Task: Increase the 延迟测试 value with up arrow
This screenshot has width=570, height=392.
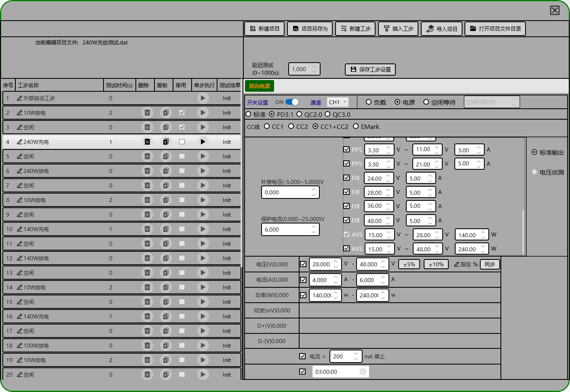Action: click(x=314, y=67)
